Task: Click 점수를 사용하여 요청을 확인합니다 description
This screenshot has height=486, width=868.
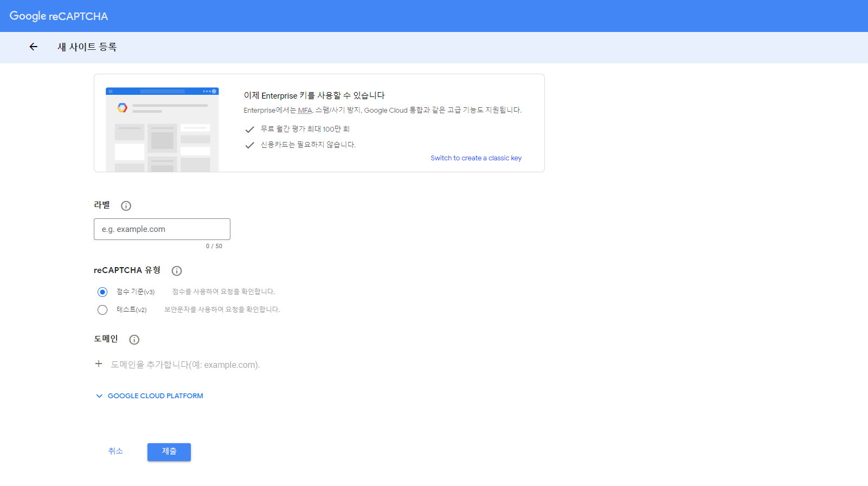Action: [224, 291]
